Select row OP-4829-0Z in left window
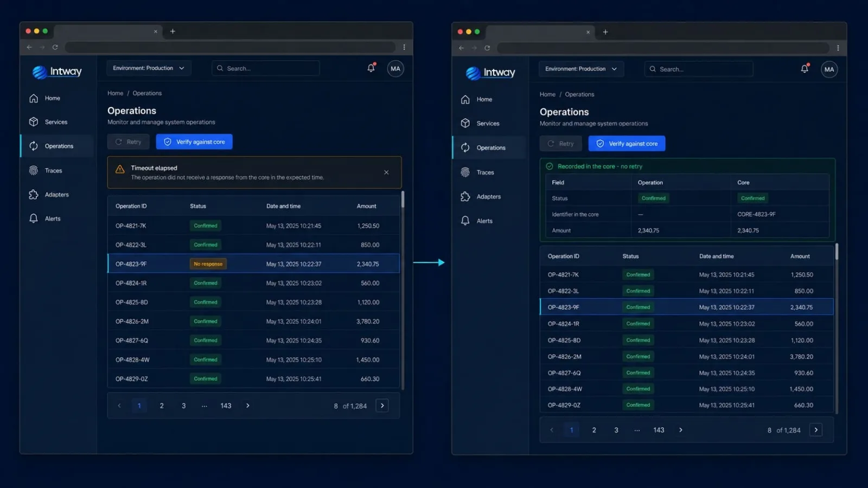Viewport: 868px width, 488px height. 254,379
